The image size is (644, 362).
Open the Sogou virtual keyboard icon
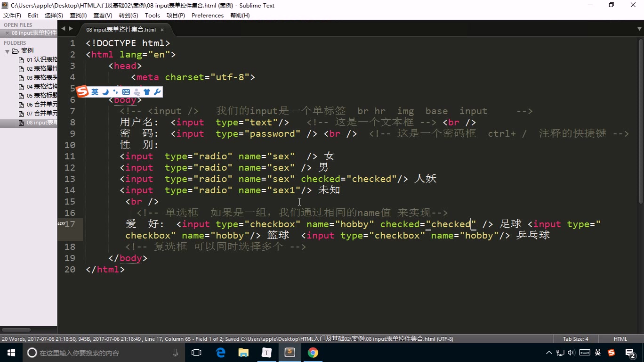click(126, 92)
